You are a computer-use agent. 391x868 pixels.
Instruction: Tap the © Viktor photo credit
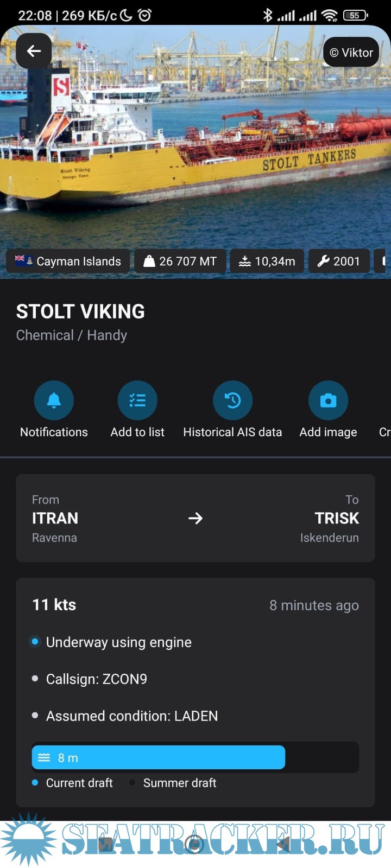pos(351,53)
